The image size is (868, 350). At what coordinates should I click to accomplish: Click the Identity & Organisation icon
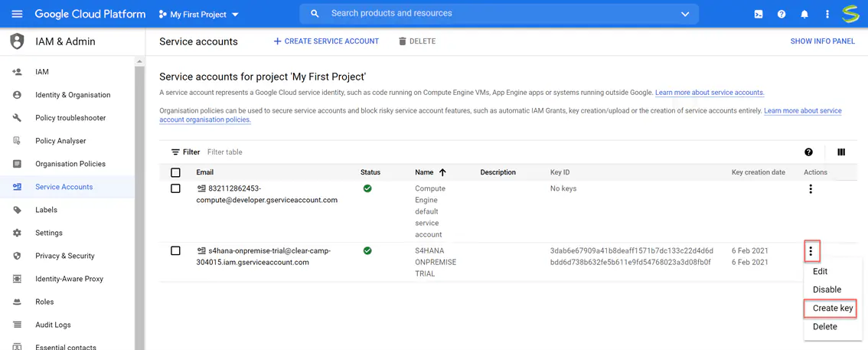[x=17, y=95]
